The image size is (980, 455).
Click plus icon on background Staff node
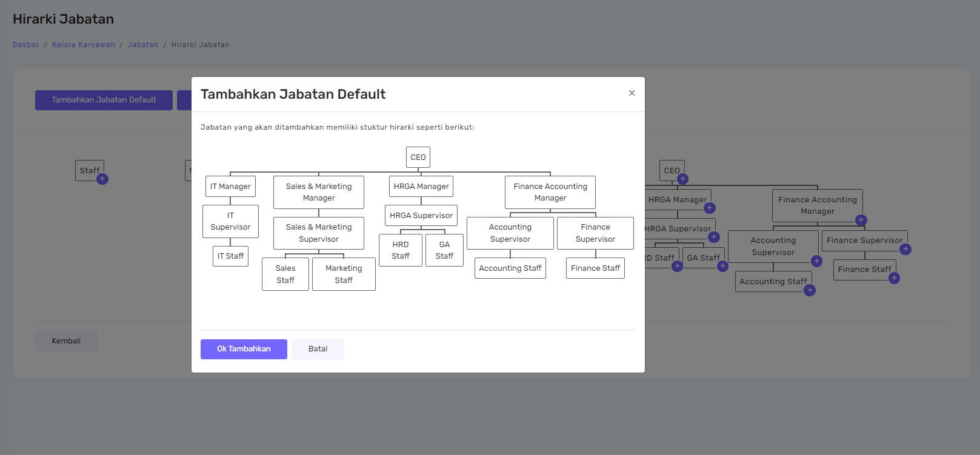(102, 179)
